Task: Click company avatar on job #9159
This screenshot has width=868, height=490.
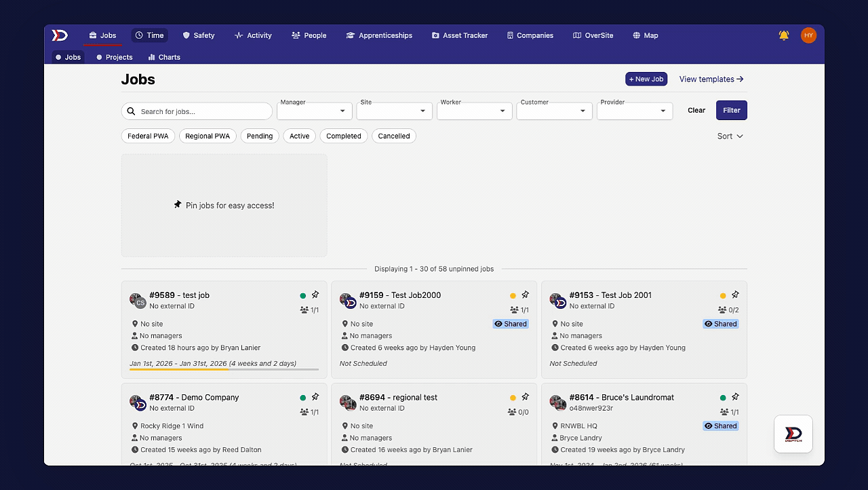Action: point(348,301)
